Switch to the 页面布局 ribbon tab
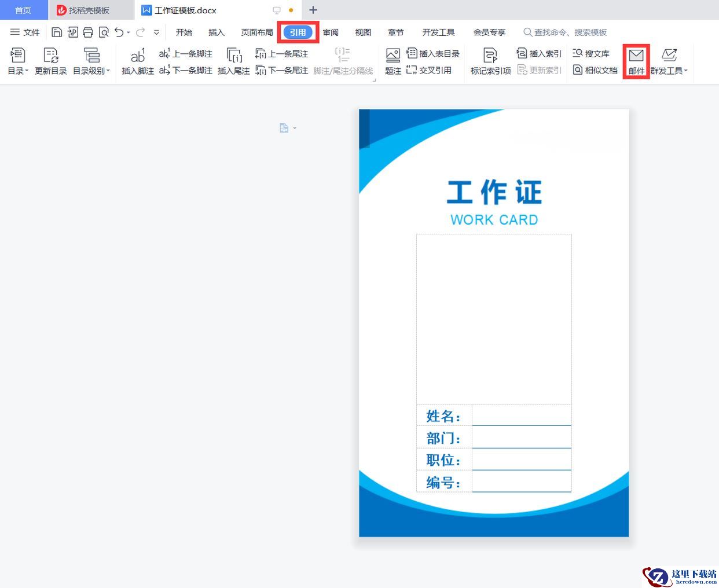 pos(257,32)
